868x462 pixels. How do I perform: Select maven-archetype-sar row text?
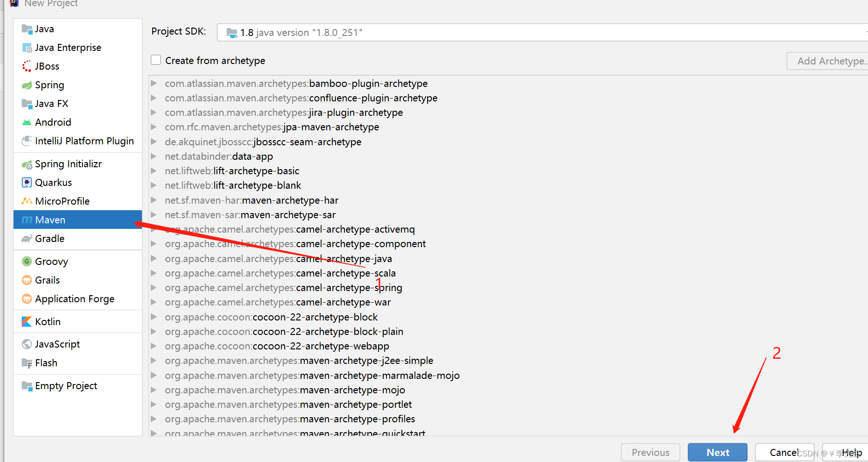pos(250,215)
